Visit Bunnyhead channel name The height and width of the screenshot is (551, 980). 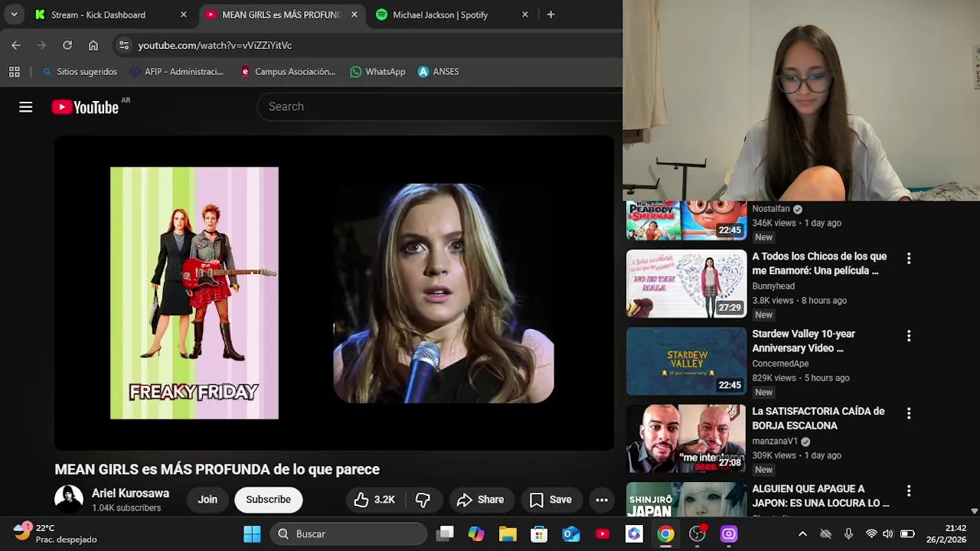[x=773, y=286]
